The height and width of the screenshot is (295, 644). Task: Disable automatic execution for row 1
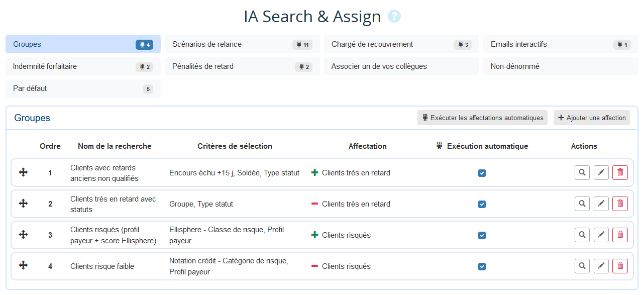point(482,173)
